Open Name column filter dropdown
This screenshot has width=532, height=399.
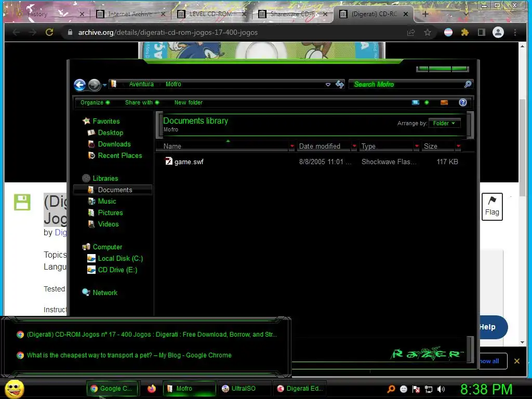click(x=292, y=146)
